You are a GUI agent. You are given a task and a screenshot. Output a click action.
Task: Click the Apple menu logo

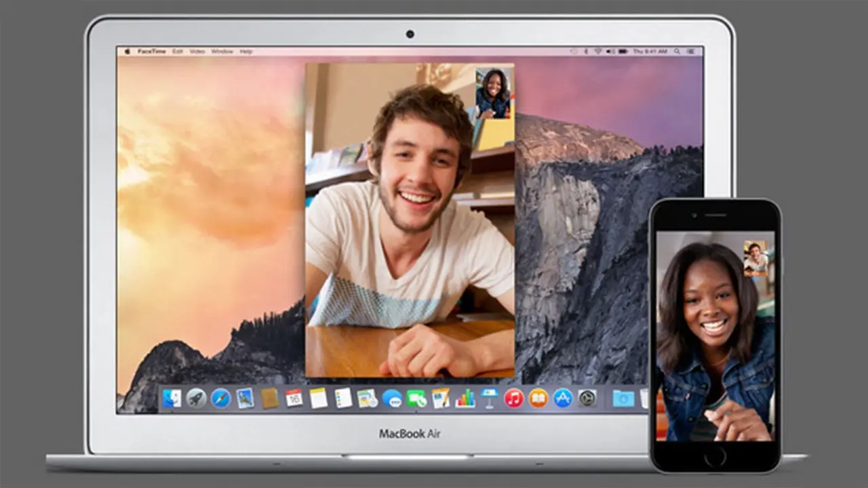(x=127, y=52)
